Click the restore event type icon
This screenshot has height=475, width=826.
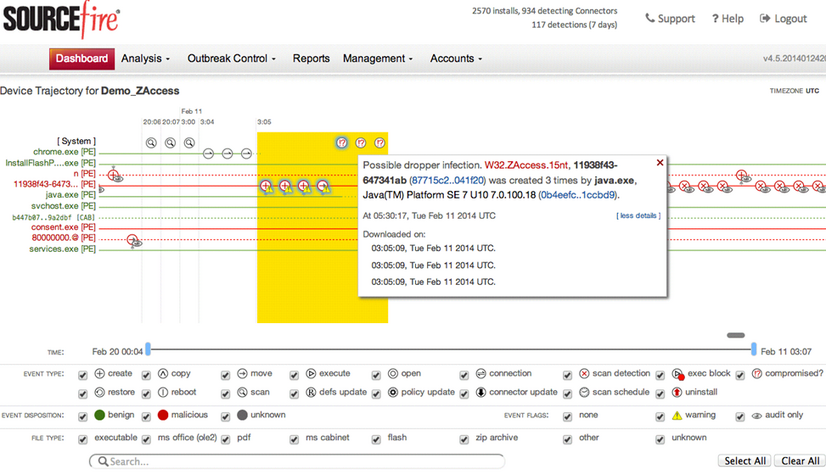click(x=100, y=392)
